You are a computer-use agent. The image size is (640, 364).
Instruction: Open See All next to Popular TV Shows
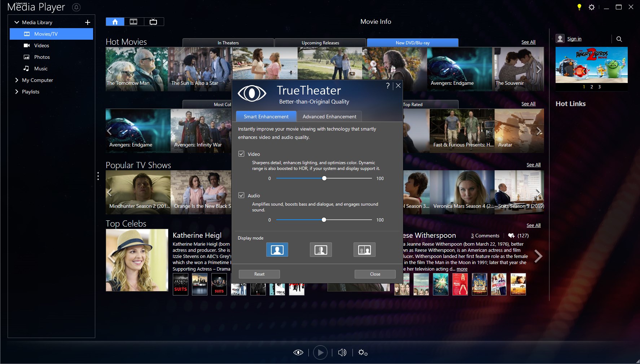[x=533, y=165]
